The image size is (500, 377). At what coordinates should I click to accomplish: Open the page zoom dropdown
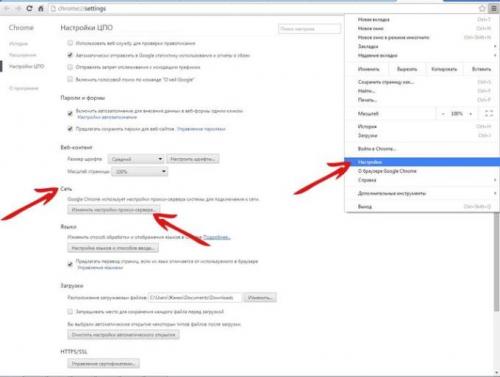(139, 171)
